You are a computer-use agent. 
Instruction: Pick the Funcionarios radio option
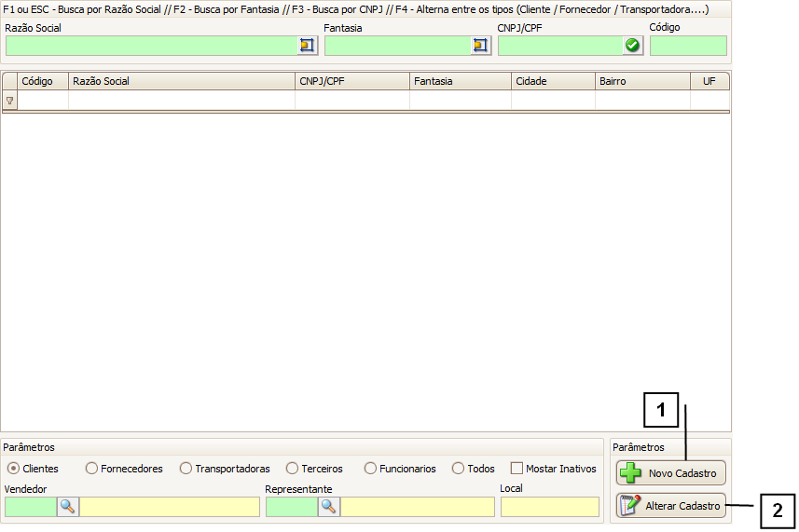(x=371, y=469)
